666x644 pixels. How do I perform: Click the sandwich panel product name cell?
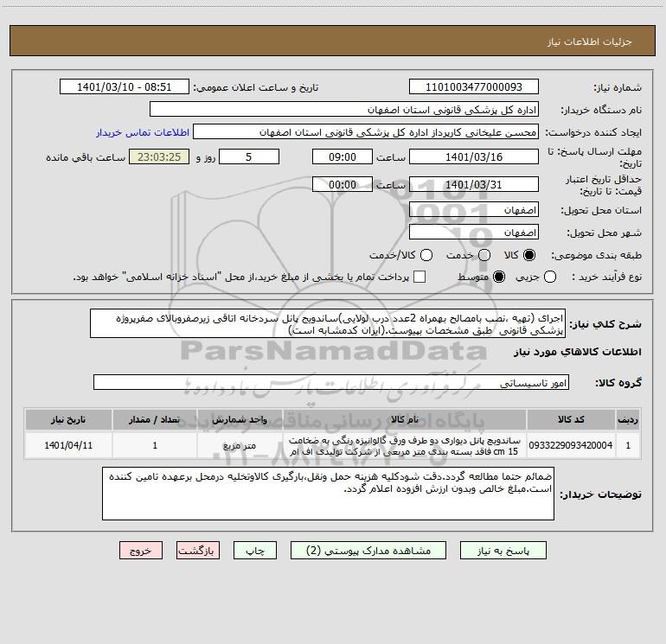[x=405, y=445]
